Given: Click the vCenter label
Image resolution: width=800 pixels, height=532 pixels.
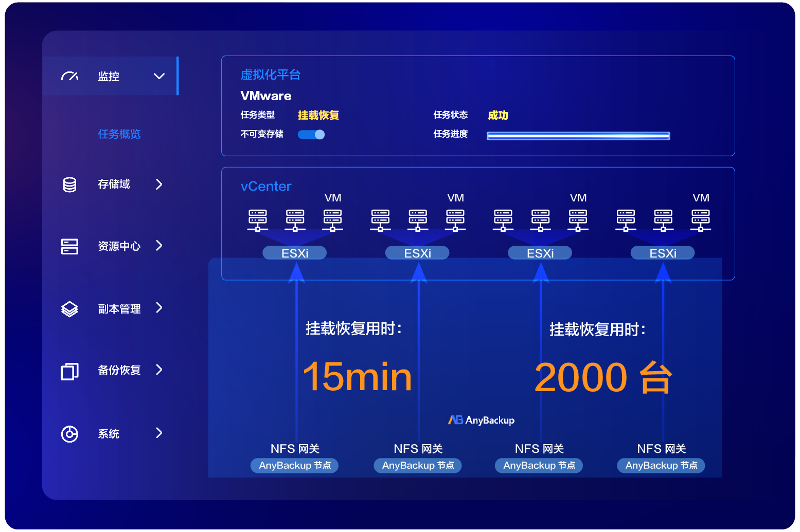Looking at the screenshot, I should tap(266, 186).
